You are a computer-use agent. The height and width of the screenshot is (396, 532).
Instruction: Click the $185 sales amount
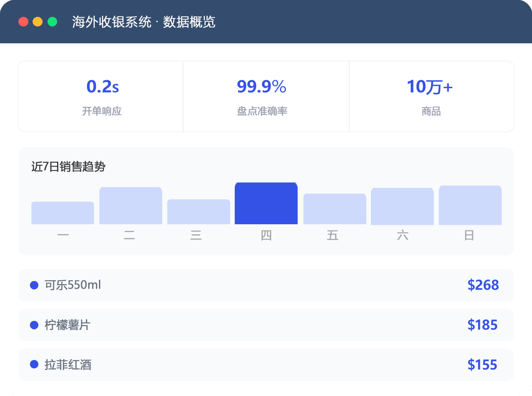click(x=483, y=325)
